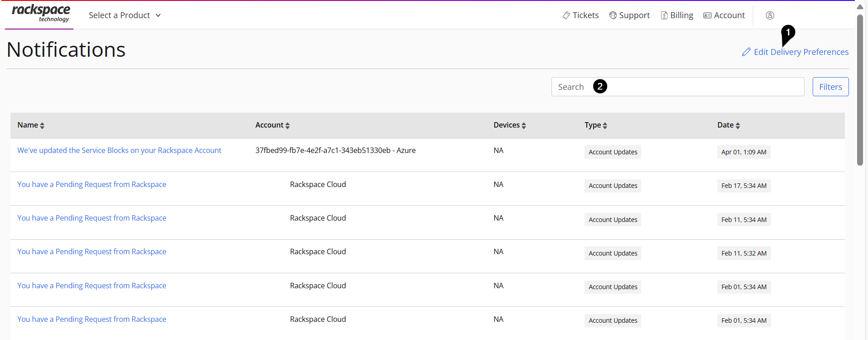Open Tickets from the top navigation

(580, 15)
